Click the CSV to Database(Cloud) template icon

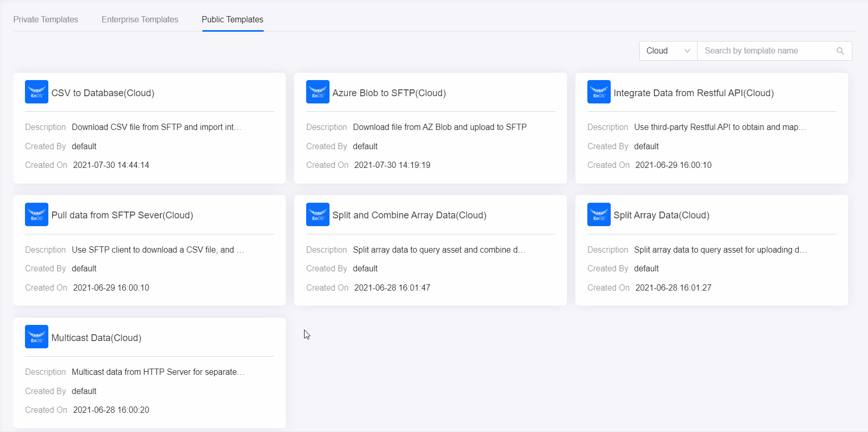click(36, 92)
